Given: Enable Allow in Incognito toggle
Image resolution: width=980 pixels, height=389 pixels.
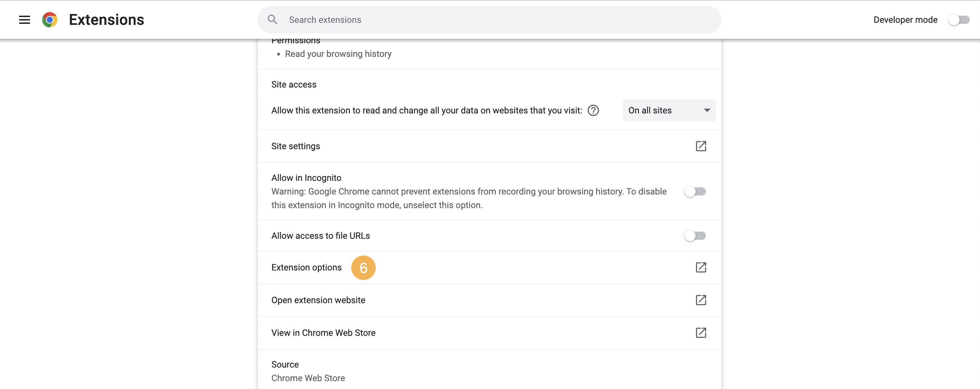Looking at the screenshot, I should pyautogui.click(x=695, y=191).
